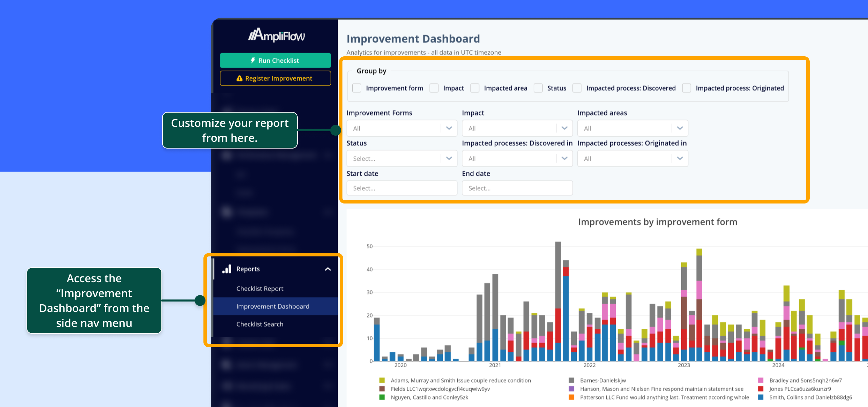Collapse the Reports section with chevron
The image size is (868, 407).
(328, 269)
